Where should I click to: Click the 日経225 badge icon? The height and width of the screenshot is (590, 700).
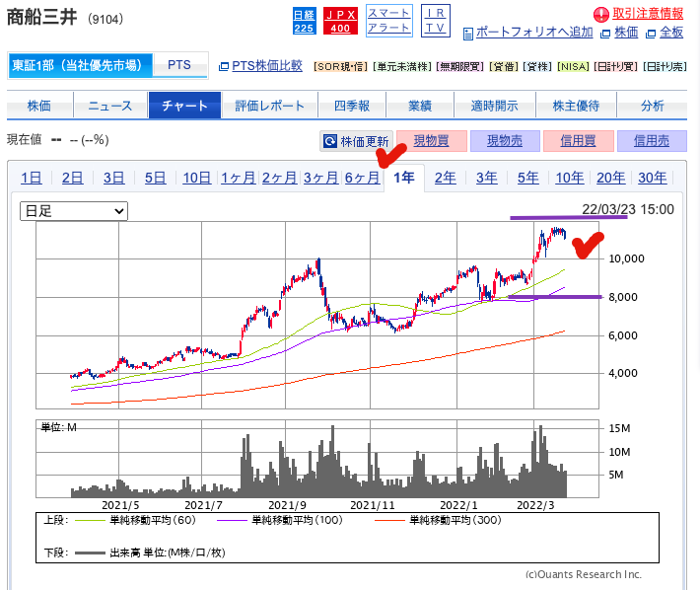304,21
